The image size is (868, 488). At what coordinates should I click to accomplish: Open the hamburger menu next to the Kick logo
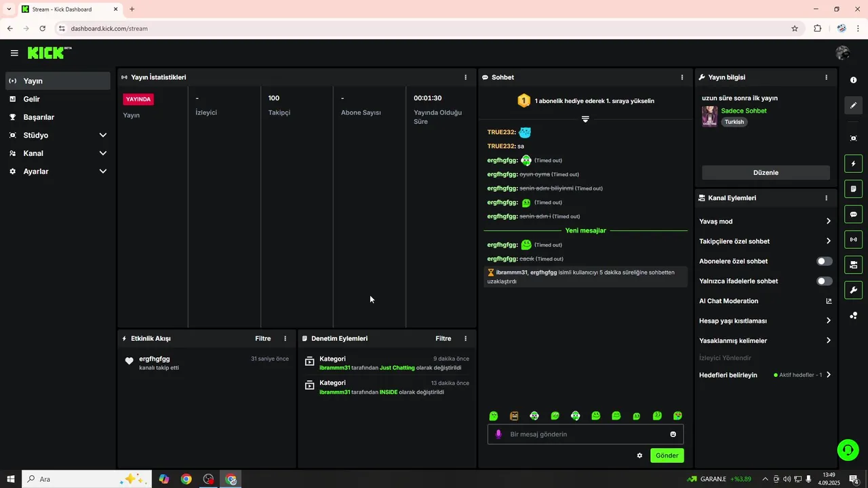pos(14,53)
